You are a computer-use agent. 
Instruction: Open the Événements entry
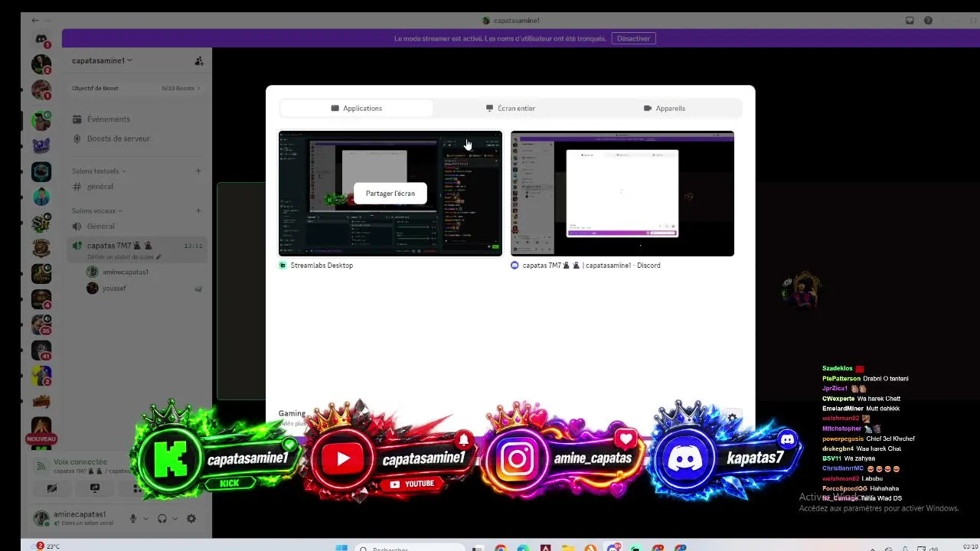click(136, 119)
